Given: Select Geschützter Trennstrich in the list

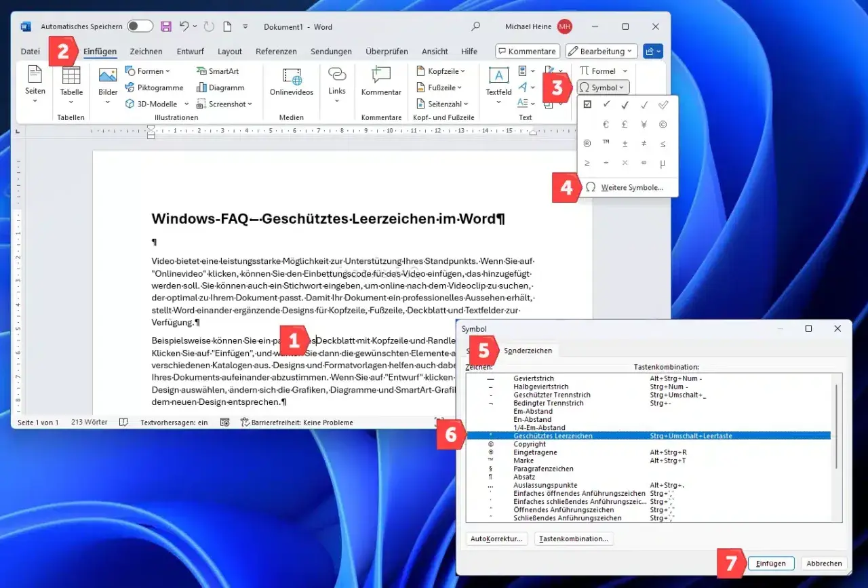Looking at the screenshot, I should tap(648, 395).
